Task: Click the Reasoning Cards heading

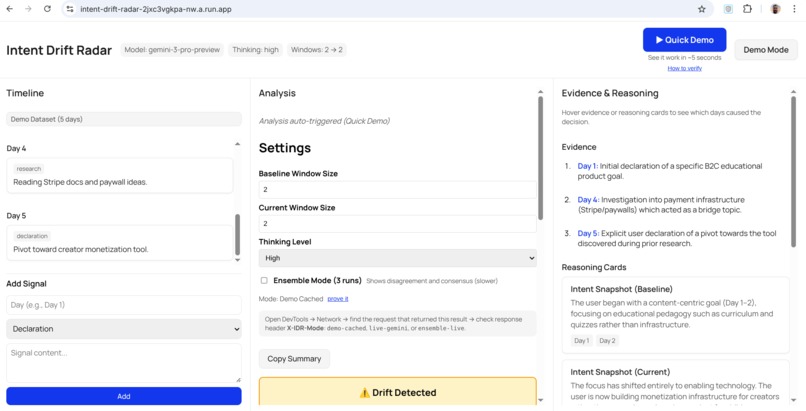Action: click(594, 267)
